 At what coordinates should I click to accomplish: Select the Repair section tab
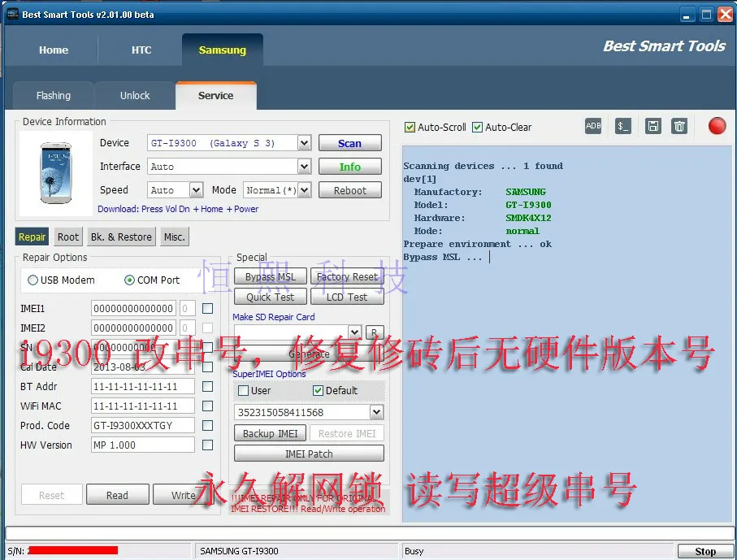pos(32,237)
